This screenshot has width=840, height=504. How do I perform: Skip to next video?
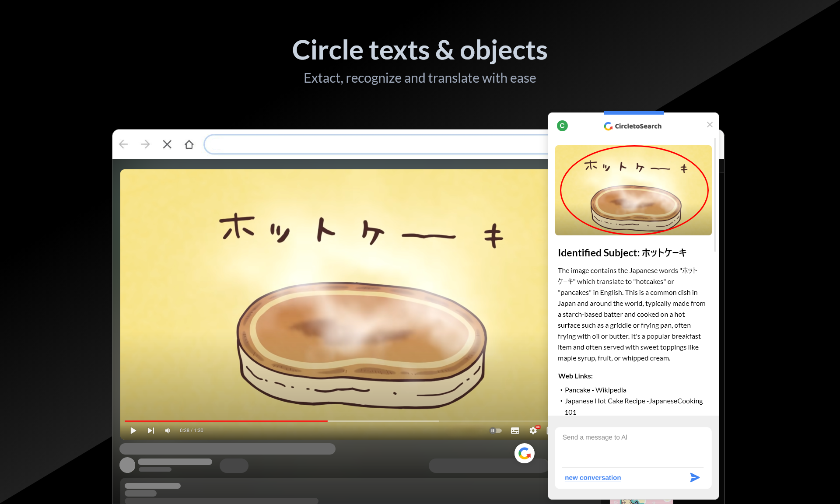(150, 430)
